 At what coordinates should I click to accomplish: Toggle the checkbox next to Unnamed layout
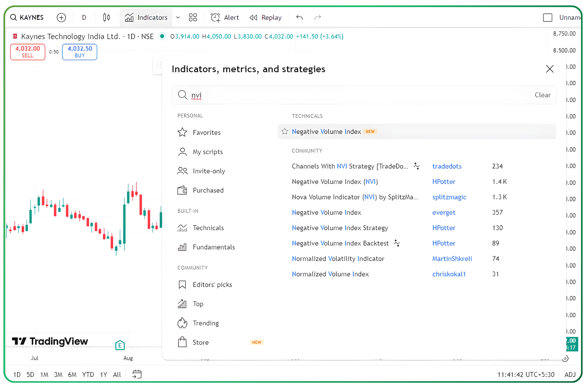(547, 17)
